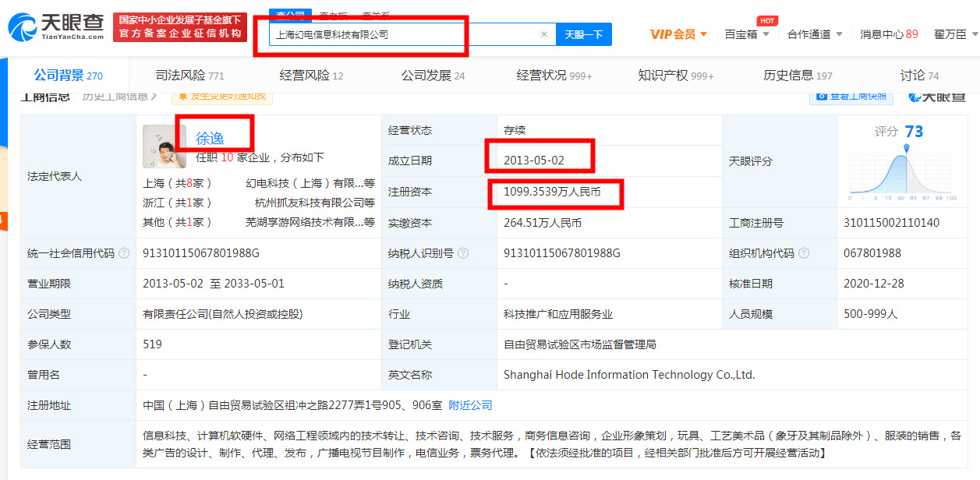Open 幻电科技（上海）有限 company link
Screen dimensions: 980x480
point(310,183)
